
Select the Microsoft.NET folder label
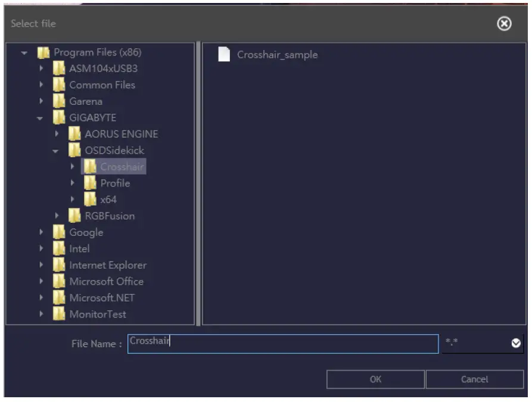click(102, 298)
